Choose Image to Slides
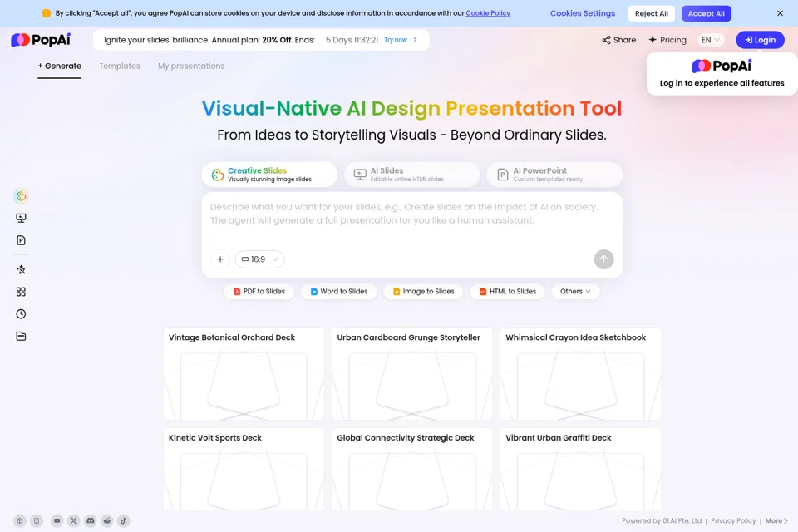 (423, 291)
